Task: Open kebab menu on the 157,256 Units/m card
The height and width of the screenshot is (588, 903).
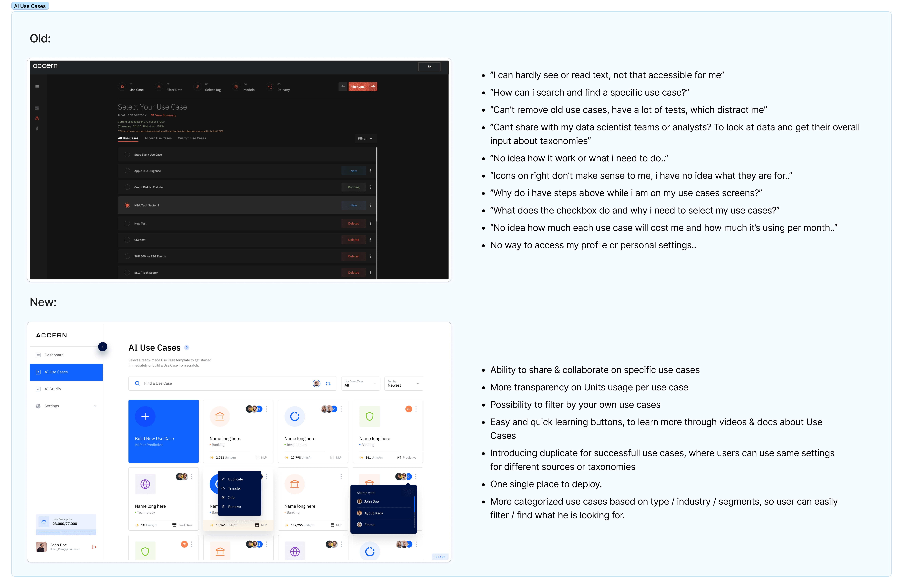Action: coord(341,477)
